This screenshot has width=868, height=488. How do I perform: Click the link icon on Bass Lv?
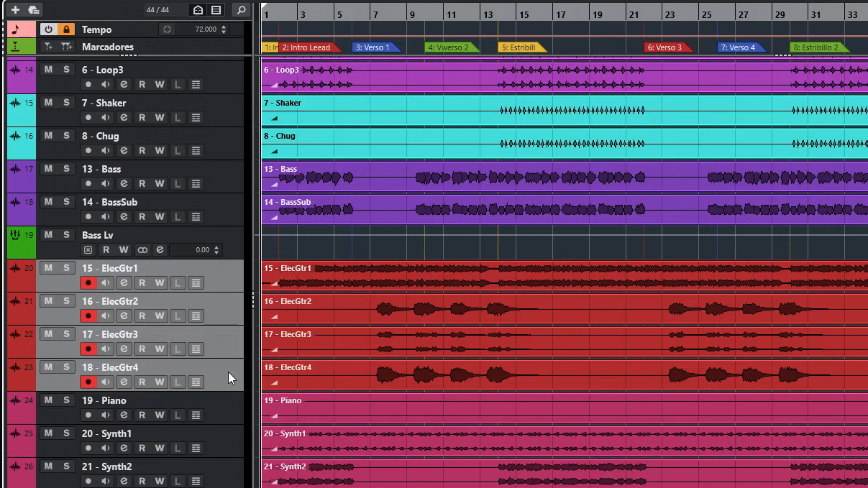click(142, 250)
